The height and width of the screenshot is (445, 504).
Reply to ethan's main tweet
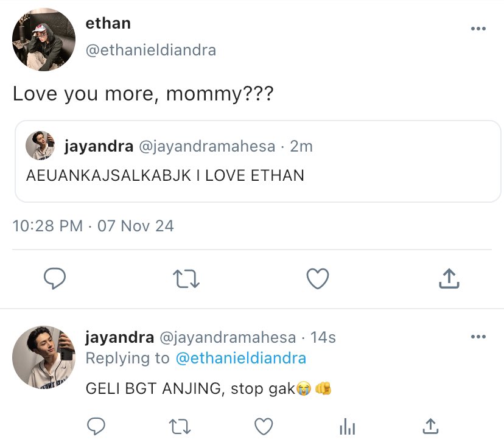pyautogui.click(x=55, y=278)
